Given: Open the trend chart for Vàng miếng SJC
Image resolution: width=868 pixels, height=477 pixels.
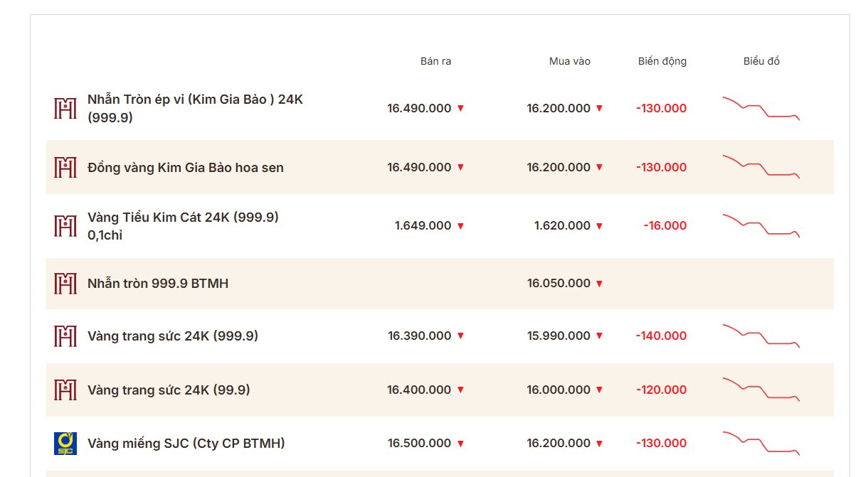Looking at the screenshot, I should pos(761,443).
